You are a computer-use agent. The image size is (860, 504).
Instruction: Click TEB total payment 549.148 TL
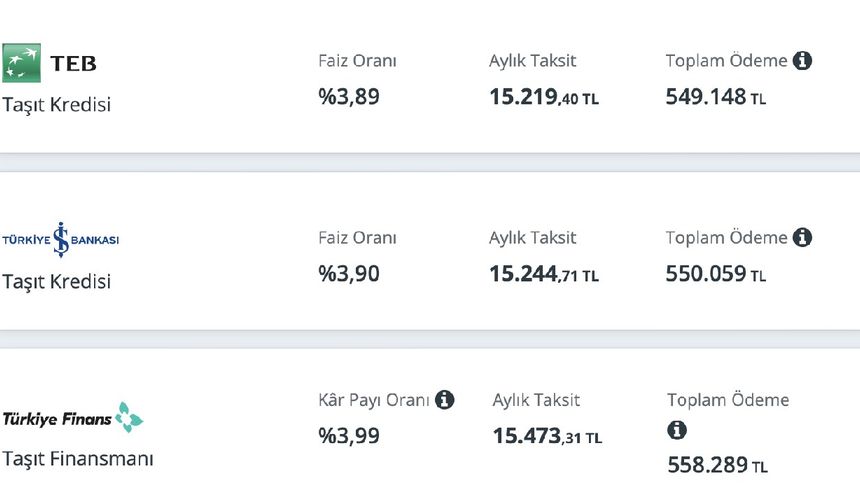716,97
